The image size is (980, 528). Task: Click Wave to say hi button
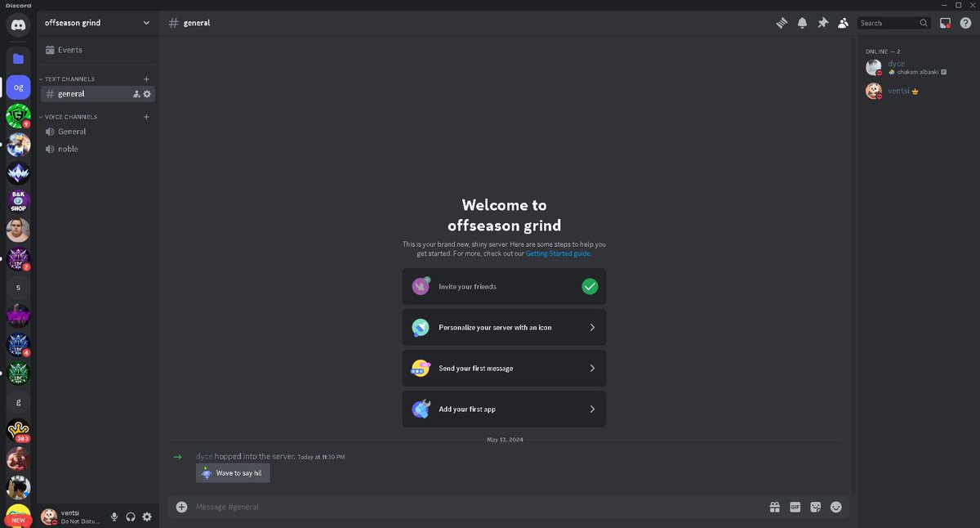click(233, 473)
